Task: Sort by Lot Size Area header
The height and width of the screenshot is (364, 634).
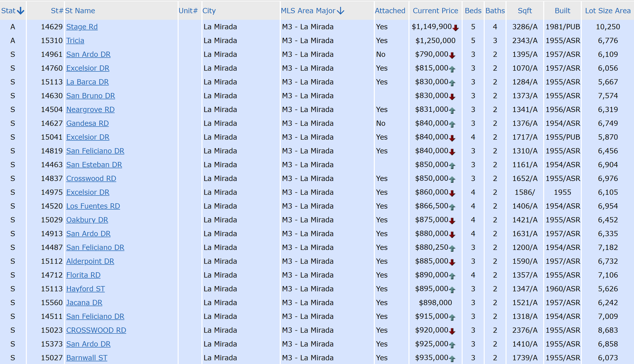Action: tap(608, 11)
